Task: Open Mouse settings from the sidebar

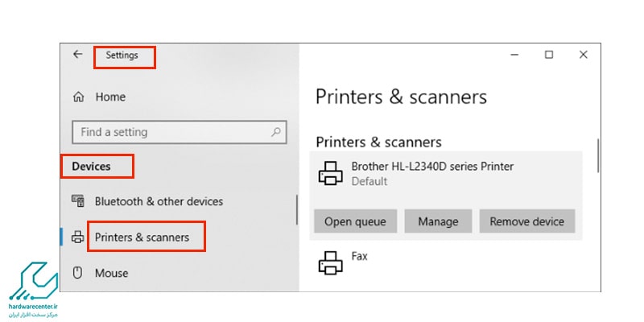Action: coord(111,273)
